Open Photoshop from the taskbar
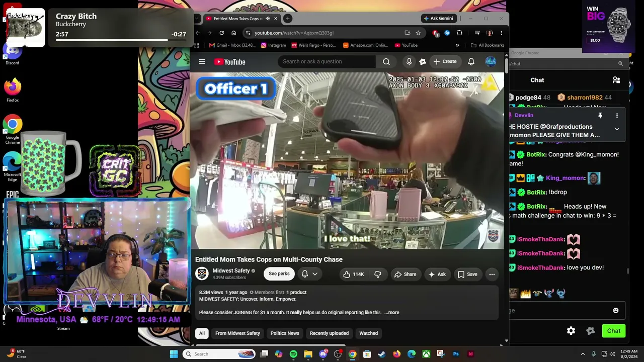 (x=456, y=354)
